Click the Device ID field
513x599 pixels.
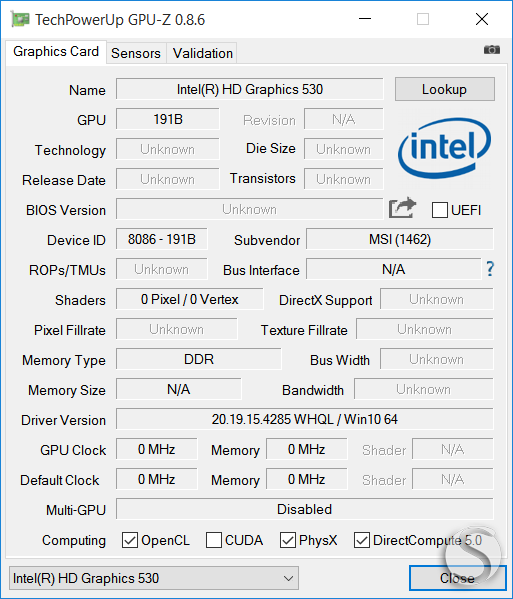point(162,239)
